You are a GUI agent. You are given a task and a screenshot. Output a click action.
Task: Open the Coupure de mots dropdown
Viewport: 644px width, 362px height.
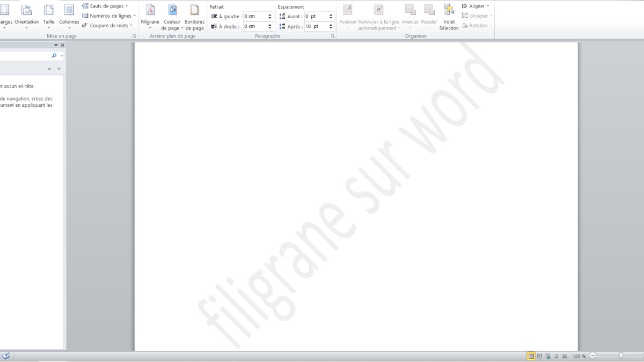(x=107, y=26)
